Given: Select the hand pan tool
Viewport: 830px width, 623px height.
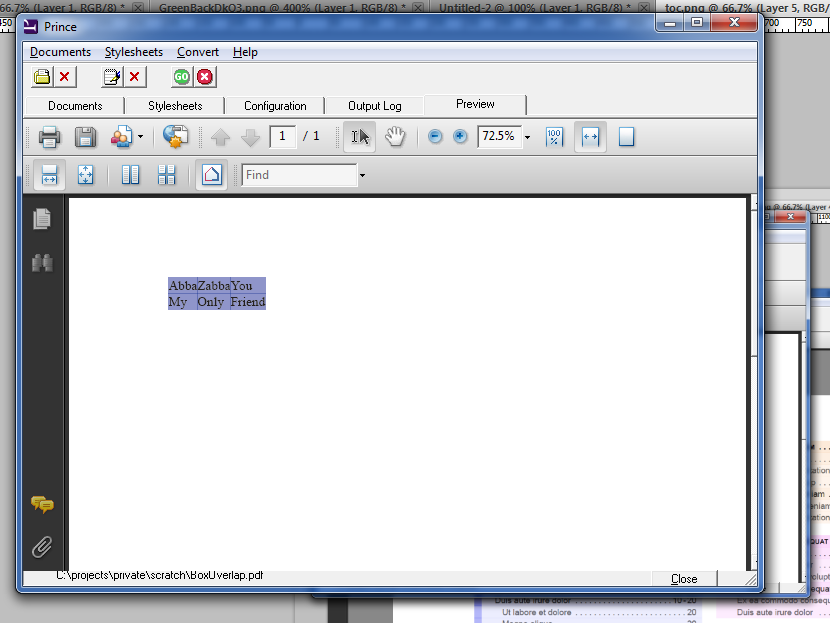Looking at the screenshot, I should (395, 137).
